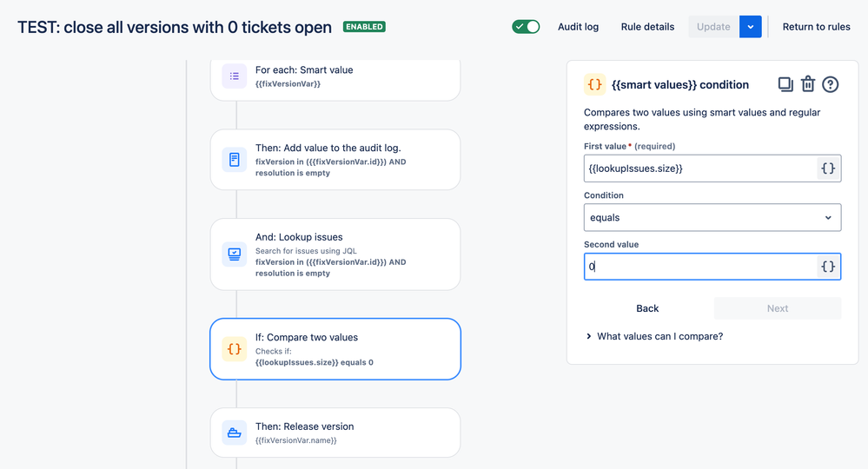
Task: Toggle the rule enabled switch off
Action: pyautogui.click(x=526, y=27)
